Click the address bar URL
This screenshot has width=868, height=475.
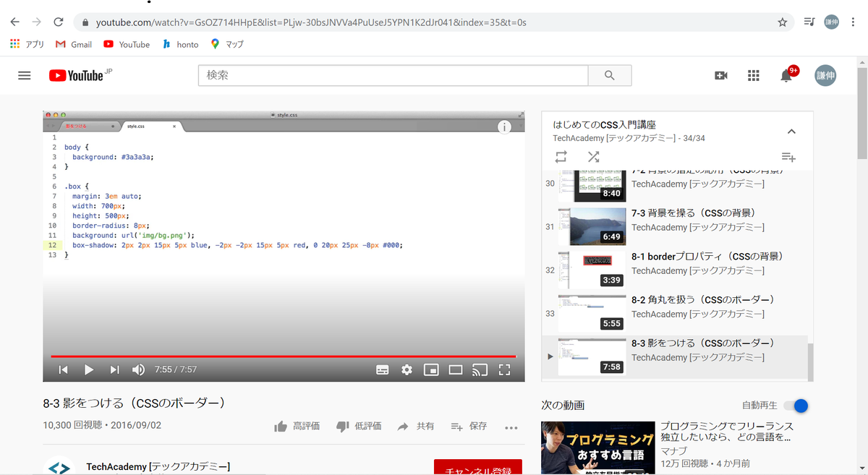pyautogui.click(x=311, y=22)
